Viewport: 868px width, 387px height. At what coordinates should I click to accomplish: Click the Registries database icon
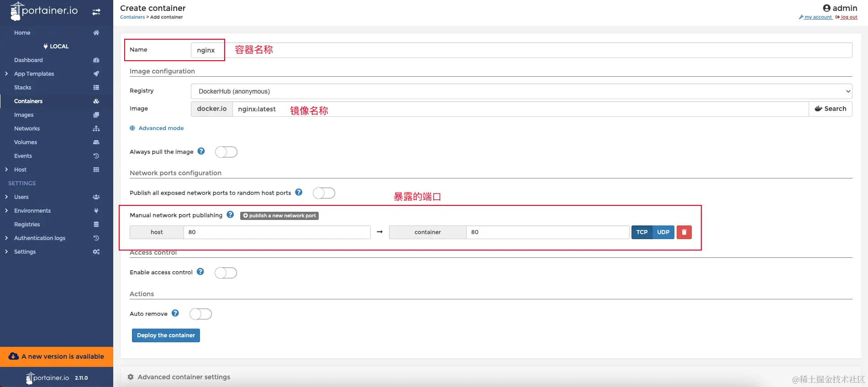96,224
